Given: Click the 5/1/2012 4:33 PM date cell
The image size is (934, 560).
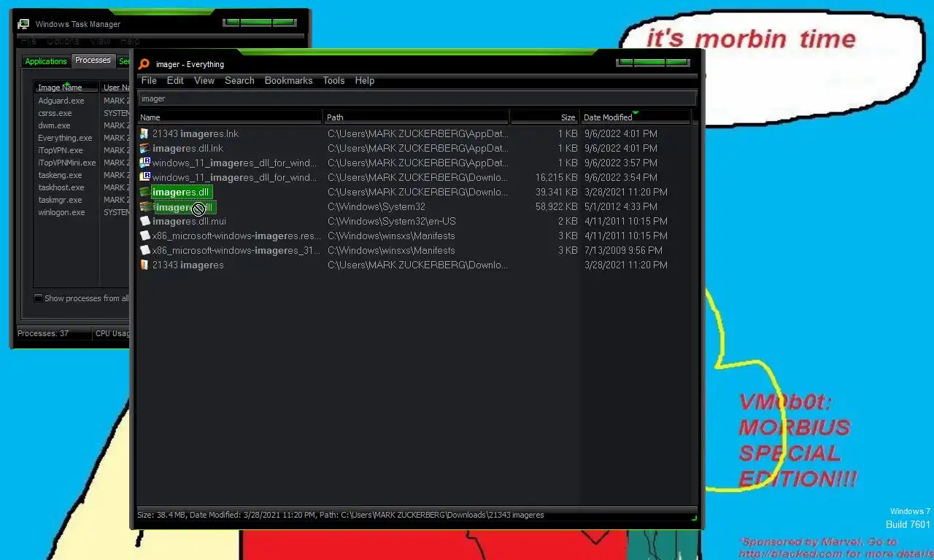Looking at the screenshot, I should pos(622,207).
